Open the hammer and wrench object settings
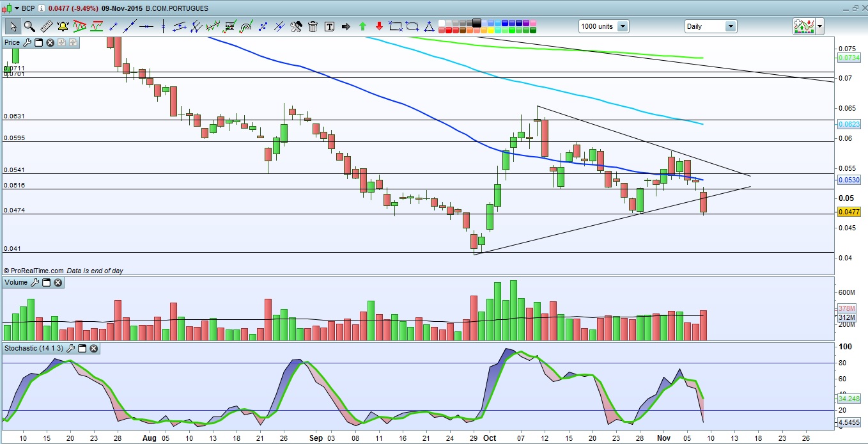Screen dimensions: 868x444 coord(296,26)
